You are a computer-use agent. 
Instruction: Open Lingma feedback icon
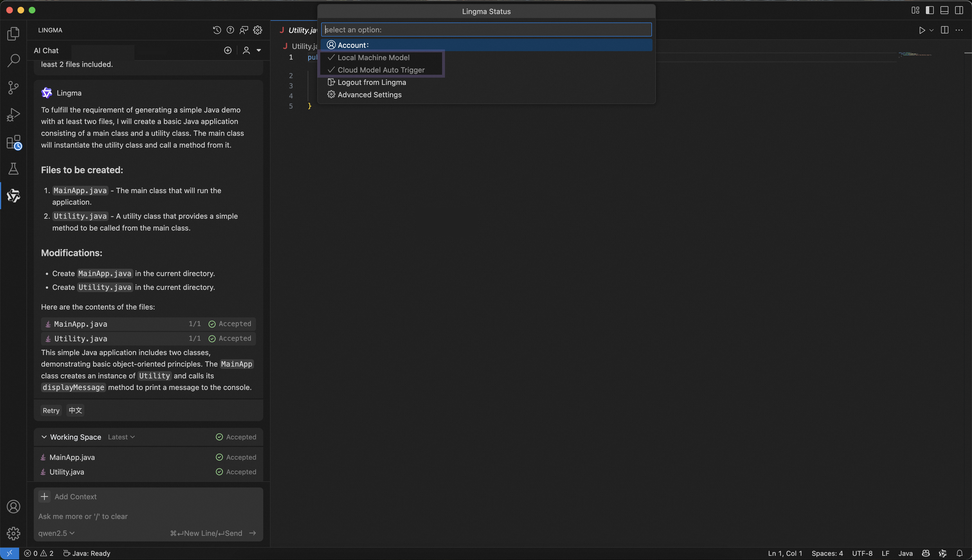[244, 30]
